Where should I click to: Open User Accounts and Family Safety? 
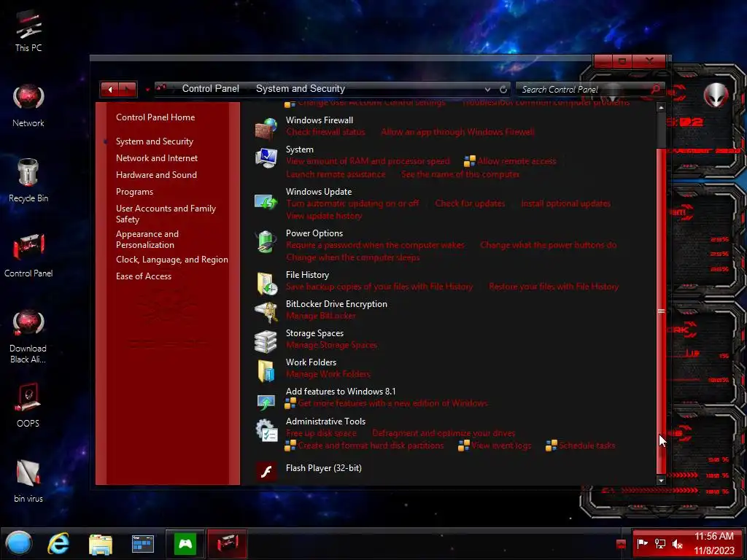point(166,214)
